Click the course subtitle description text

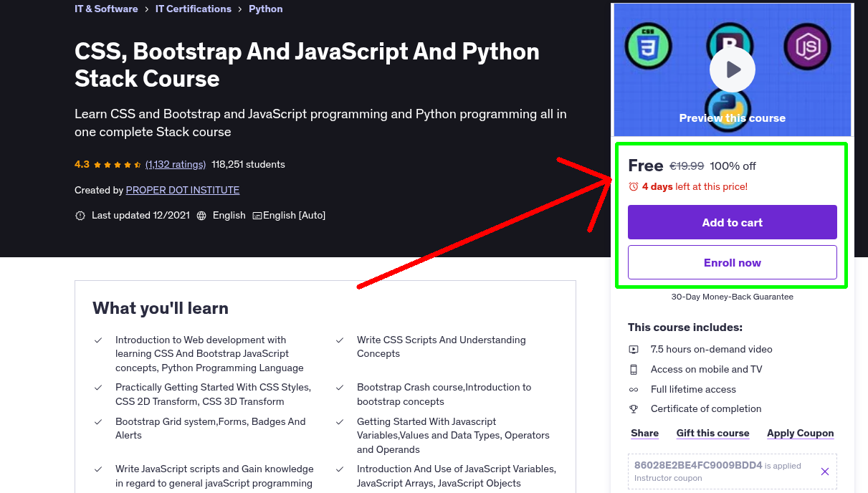click(x=320, y=123)
